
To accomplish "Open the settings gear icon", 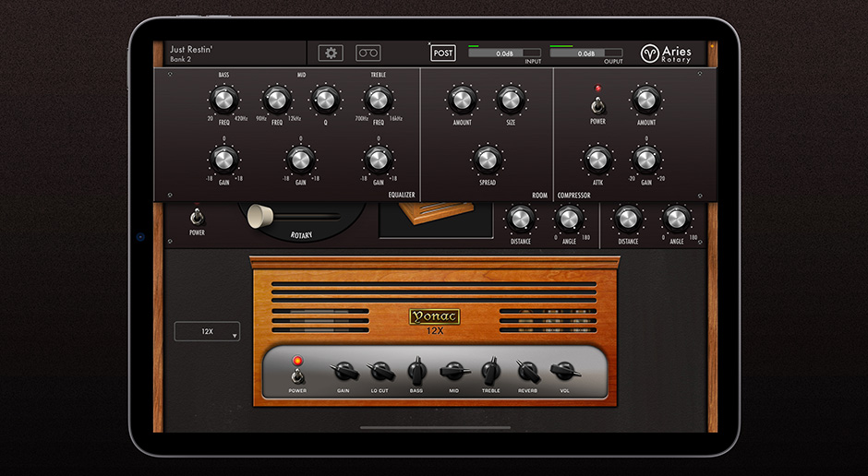I will 330,54.
